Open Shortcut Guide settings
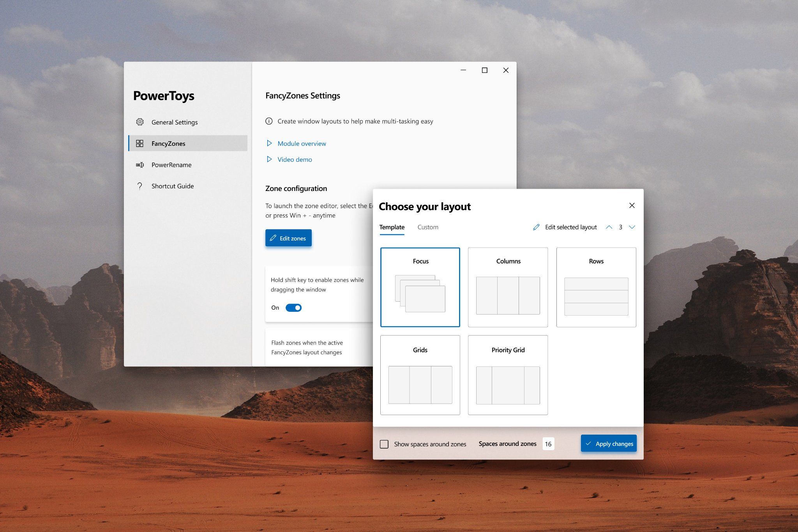The height and width of the screenshot is (532, 798). tap(188, 186)
